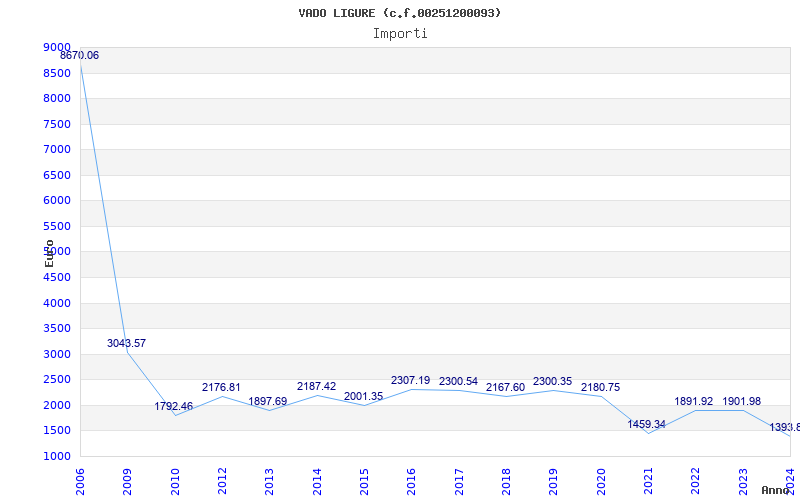This screenshot has width=800, height=500.
Task: Click the y-axis value 5500
Action: pyautogui.click(x=57, y=227)
